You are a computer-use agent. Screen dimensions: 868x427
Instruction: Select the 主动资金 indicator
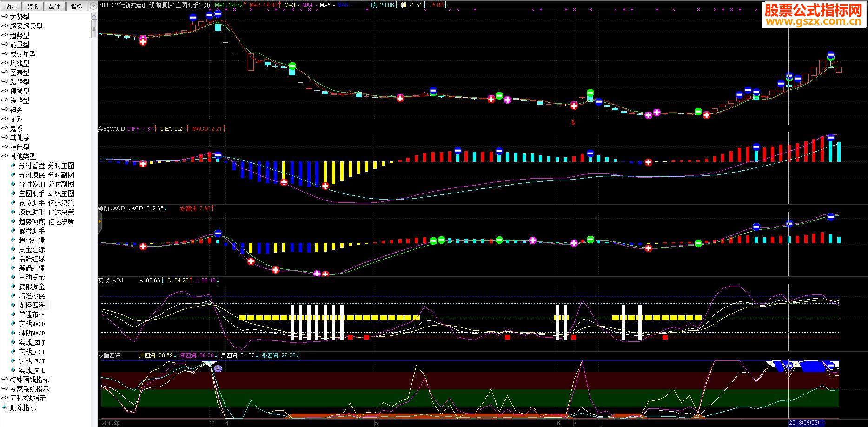tap(32, 277)
